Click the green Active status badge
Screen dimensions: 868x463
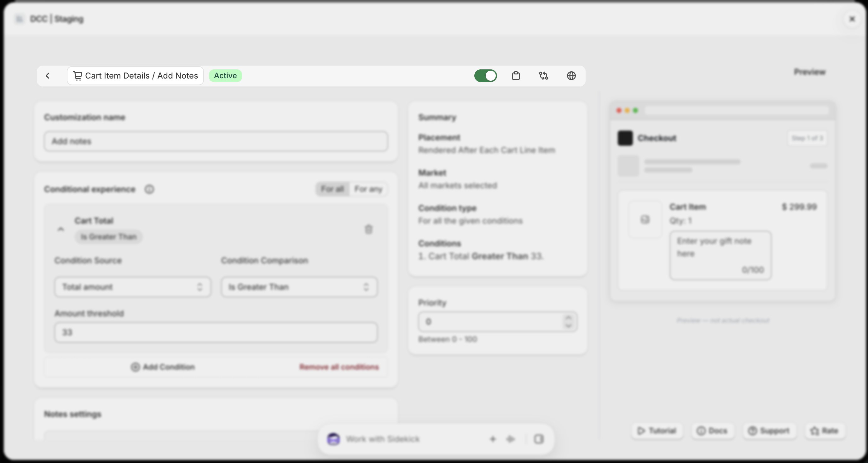click(x=225, y=76)
